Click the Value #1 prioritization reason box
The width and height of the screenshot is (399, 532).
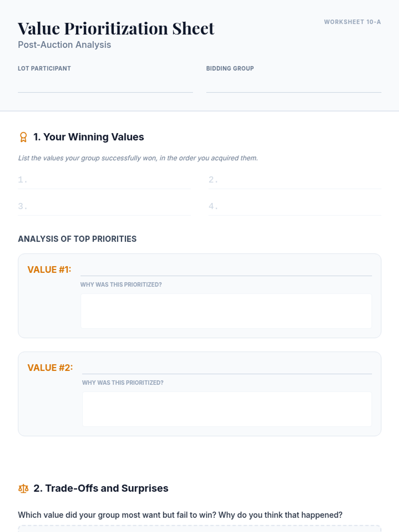(226, 311)
